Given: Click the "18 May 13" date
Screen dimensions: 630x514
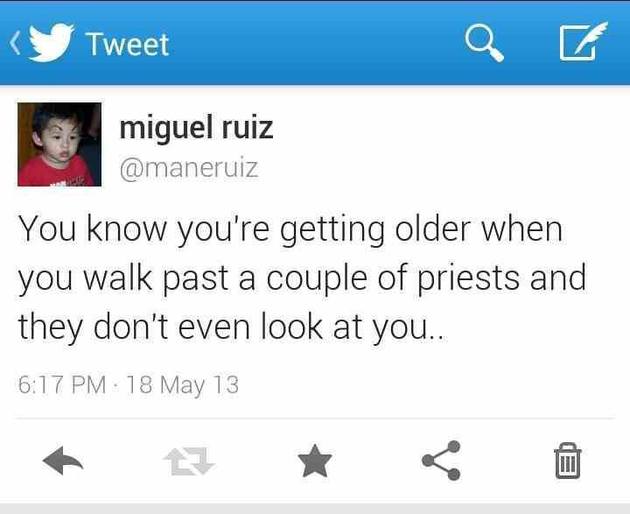Looking at the screenshot, I should tap(183, 384).
